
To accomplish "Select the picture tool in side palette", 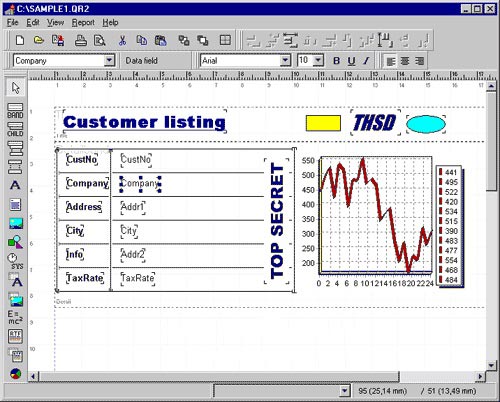I will click(x=15, y=223).
